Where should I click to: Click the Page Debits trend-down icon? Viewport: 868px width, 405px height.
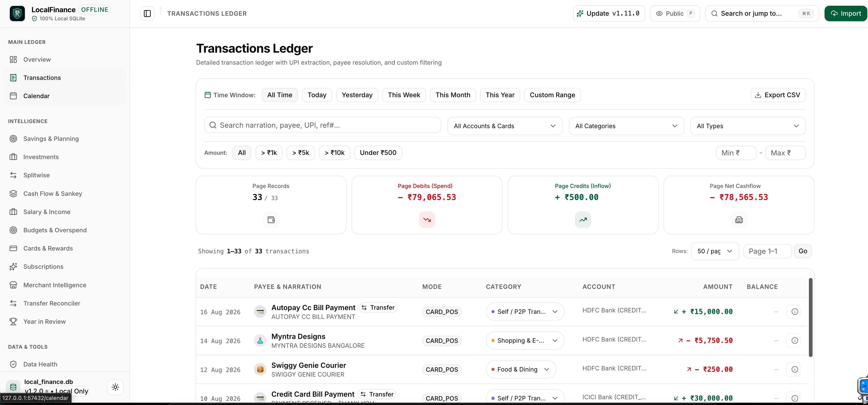[427, 220]
